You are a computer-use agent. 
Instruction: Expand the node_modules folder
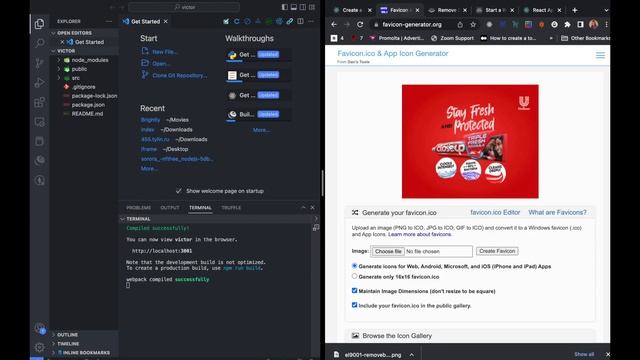tap(90, 60)
